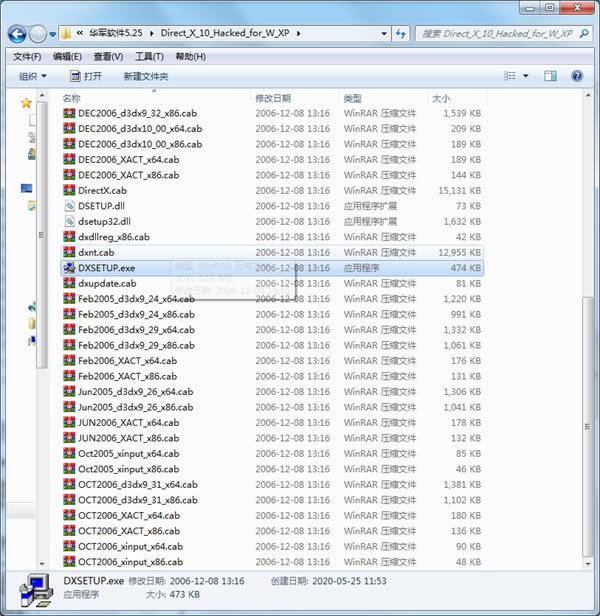
Task: Click the « overflow chevron in address bar
Action: [80, 33]
